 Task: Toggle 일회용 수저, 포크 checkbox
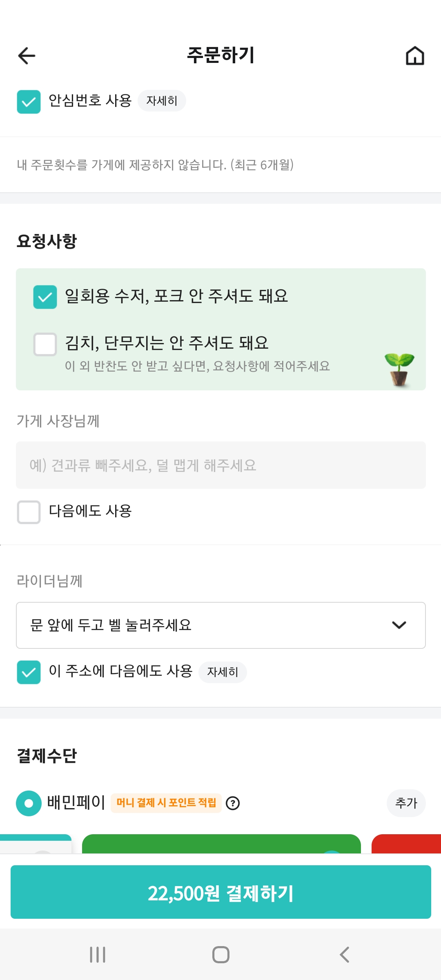point(45,297)
